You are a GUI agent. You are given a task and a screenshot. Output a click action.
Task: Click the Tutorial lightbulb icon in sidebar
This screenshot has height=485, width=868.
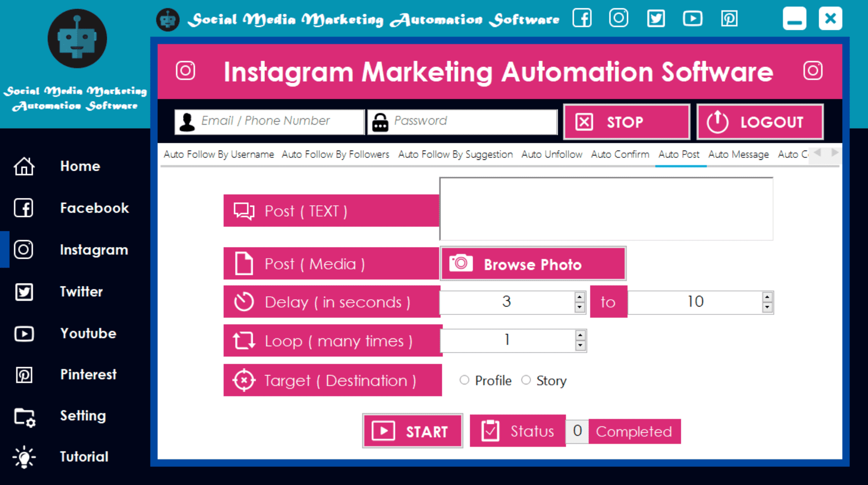[24, 457]
